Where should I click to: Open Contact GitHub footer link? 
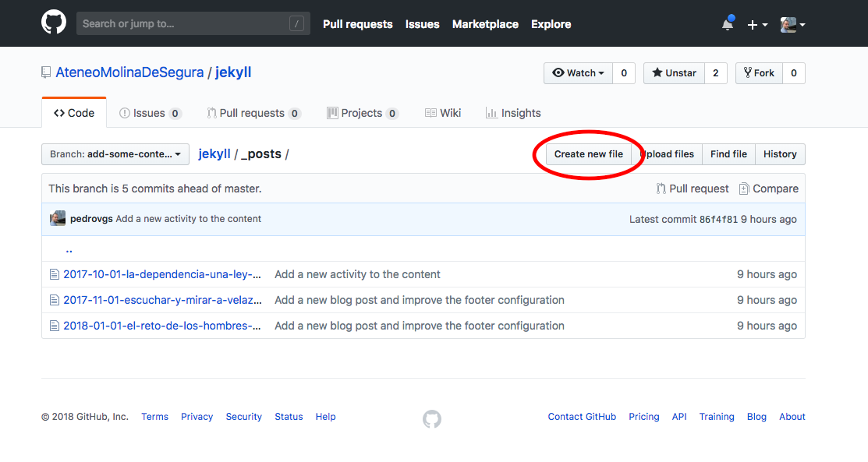582,417
